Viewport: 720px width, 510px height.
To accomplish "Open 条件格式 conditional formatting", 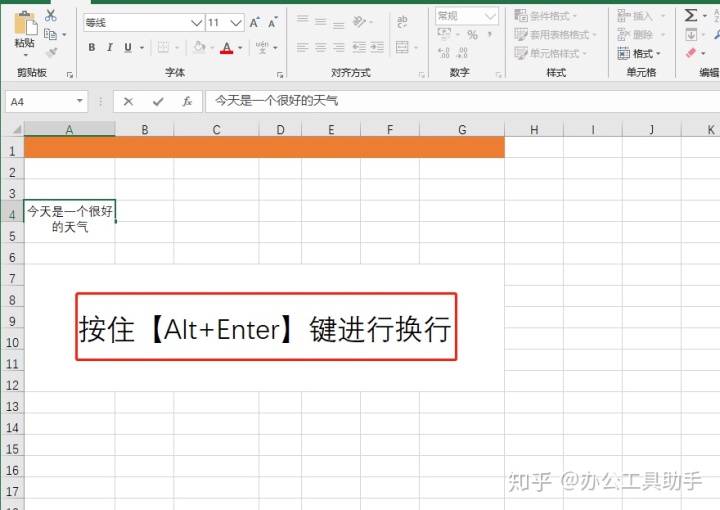I will [x=546, y=16].
